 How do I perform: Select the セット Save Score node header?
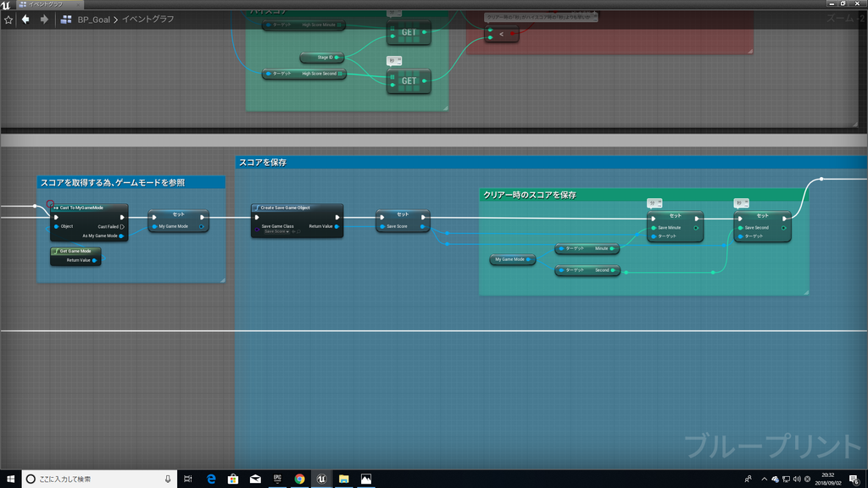[403, 214]
